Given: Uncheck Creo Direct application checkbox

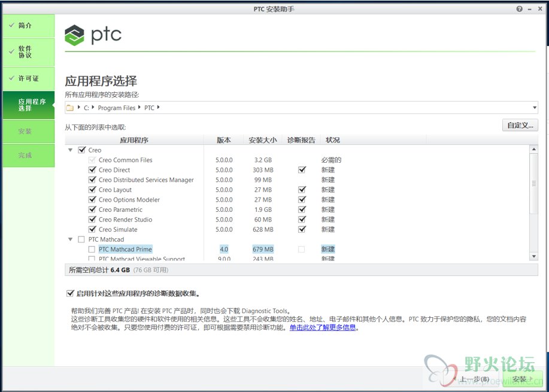Looking at the screenshot, I should [92, 170].
